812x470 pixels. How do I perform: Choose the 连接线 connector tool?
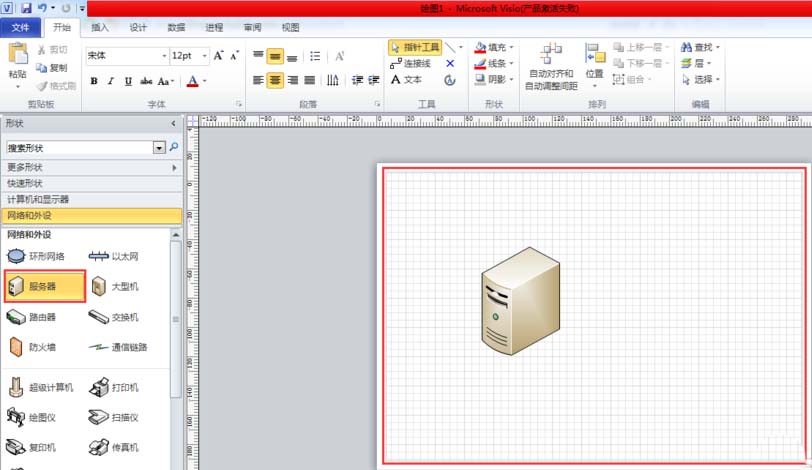pos(410,63)
